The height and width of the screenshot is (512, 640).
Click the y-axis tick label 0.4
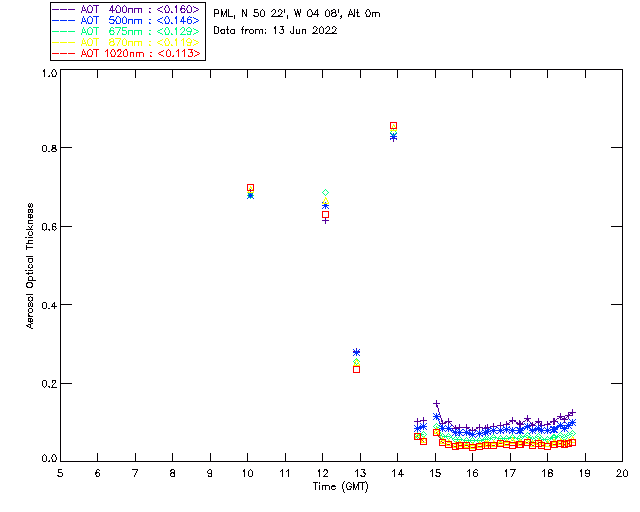pyautogui.click(x=49, y=305)
